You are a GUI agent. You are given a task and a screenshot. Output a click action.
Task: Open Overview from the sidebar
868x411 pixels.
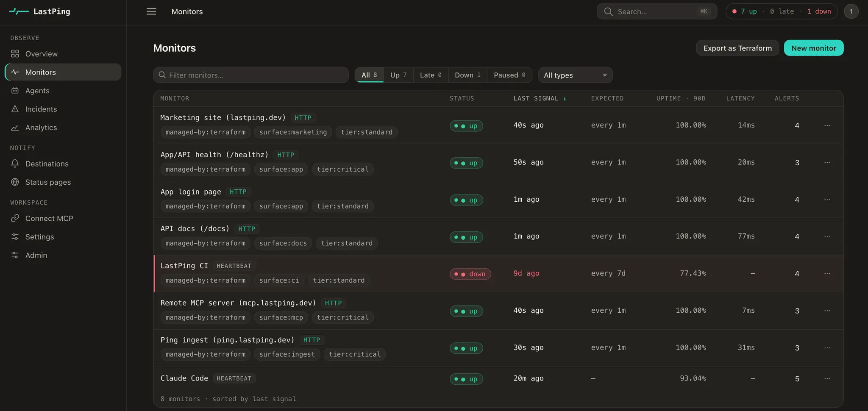63,54
